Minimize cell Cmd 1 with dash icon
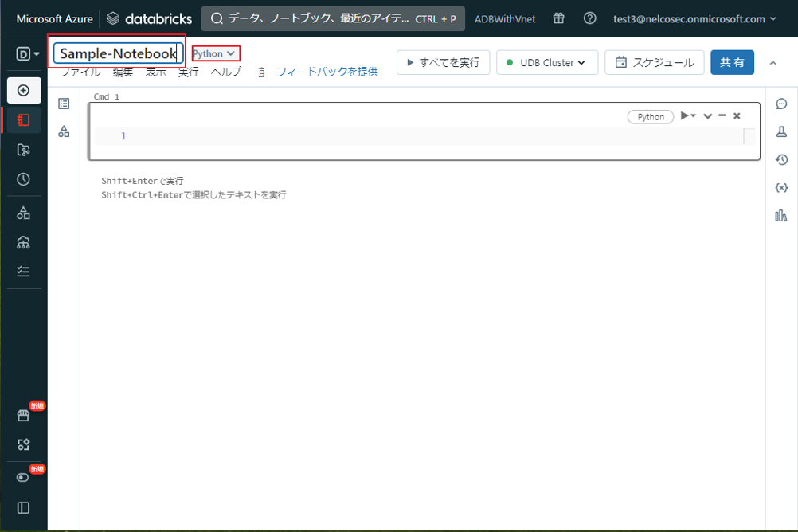The image size is (798, 532). 722,116
